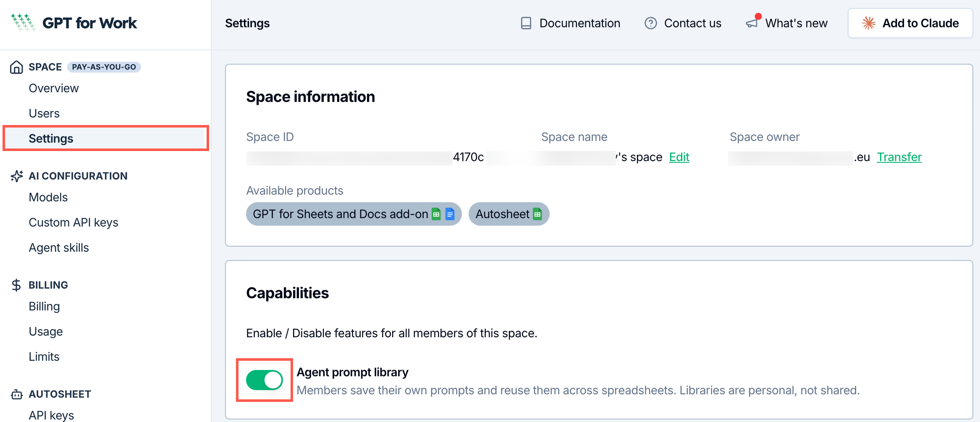
Task: Click the Space ID label
Action: click(270, 137)
